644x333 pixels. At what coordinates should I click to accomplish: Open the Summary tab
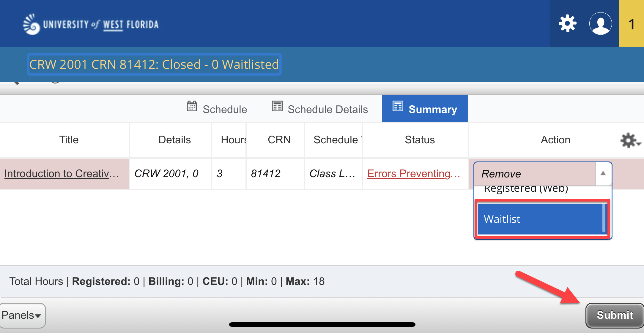coord(426,110)
